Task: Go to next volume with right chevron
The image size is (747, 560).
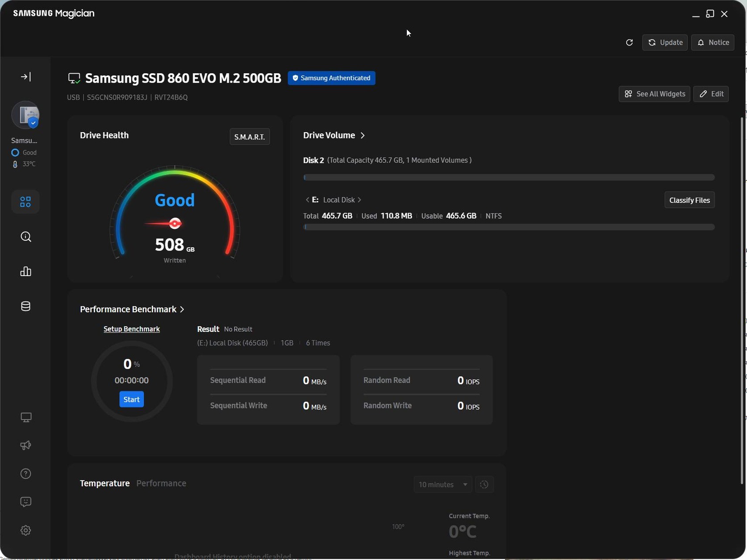Action: [359, 200]
